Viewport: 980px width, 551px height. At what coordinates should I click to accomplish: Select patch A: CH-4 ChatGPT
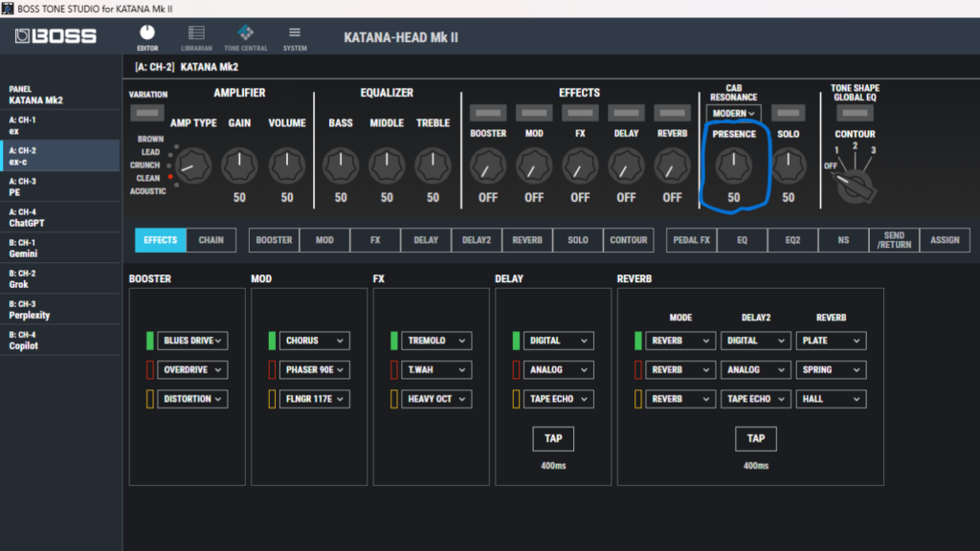pyautogui.click(x=60, y=217)
